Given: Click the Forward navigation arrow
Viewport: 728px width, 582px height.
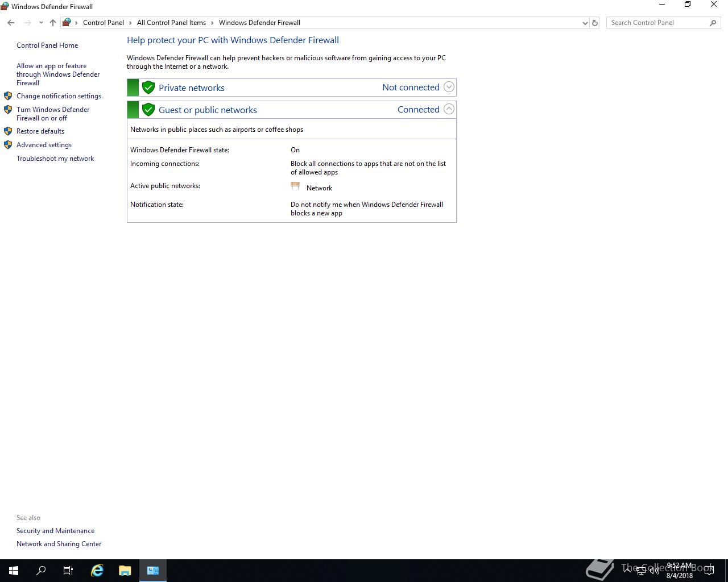Looking at the screenshot, I should coord(27,23).
